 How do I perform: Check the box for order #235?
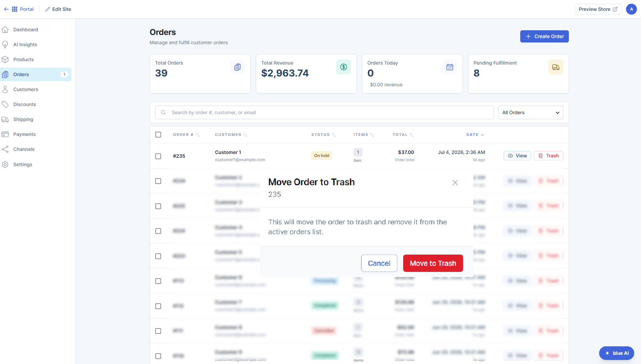[158, 156]
